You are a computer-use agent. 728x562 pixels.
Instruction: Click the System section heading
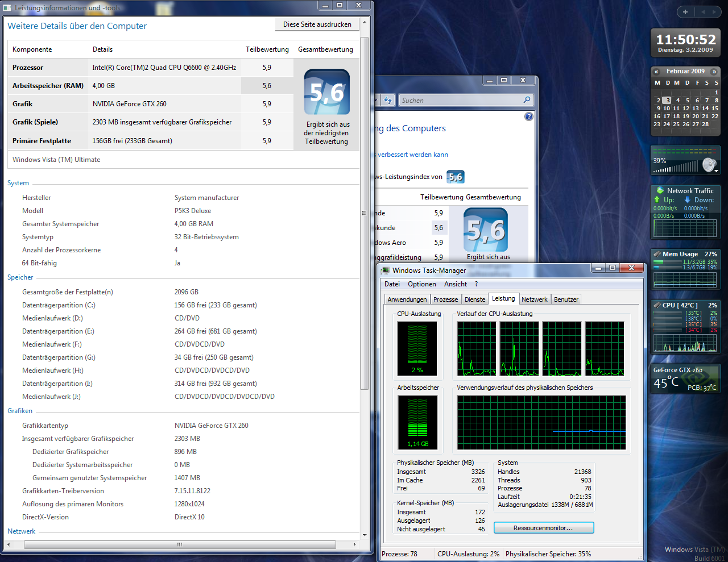[18, 183]
